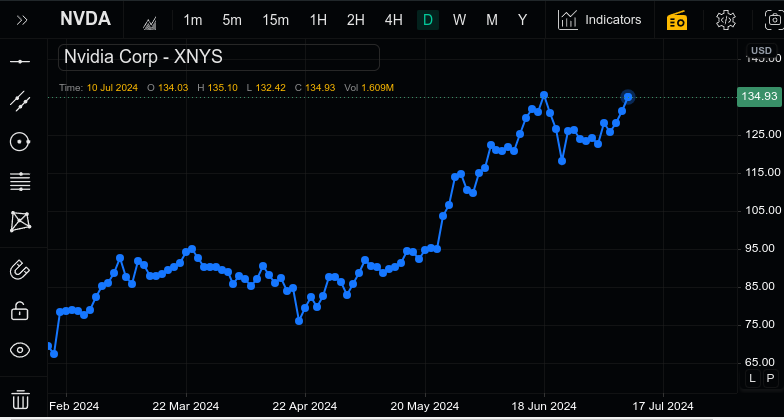The height and width of the screenshot is (420, 784).
Task: Select the 1H timeframe
Action: click(318, 20)
